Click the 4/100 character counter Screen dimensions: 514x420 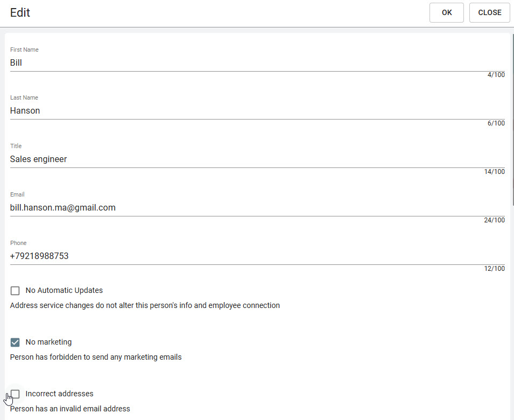tap(496, 75)
